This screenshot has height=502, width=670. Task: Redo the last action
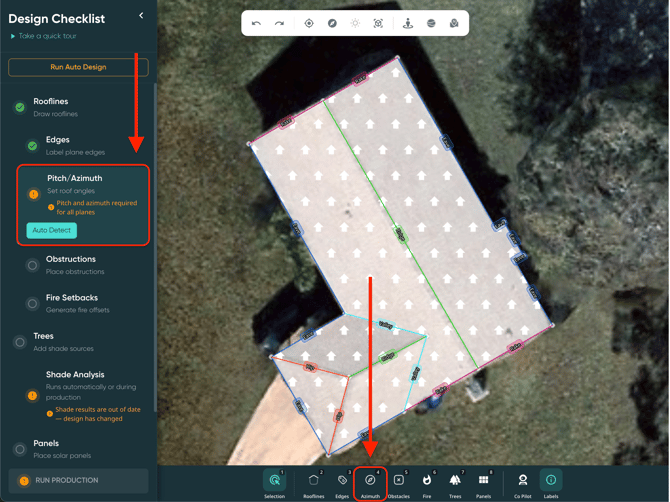(x=279, y=23)
